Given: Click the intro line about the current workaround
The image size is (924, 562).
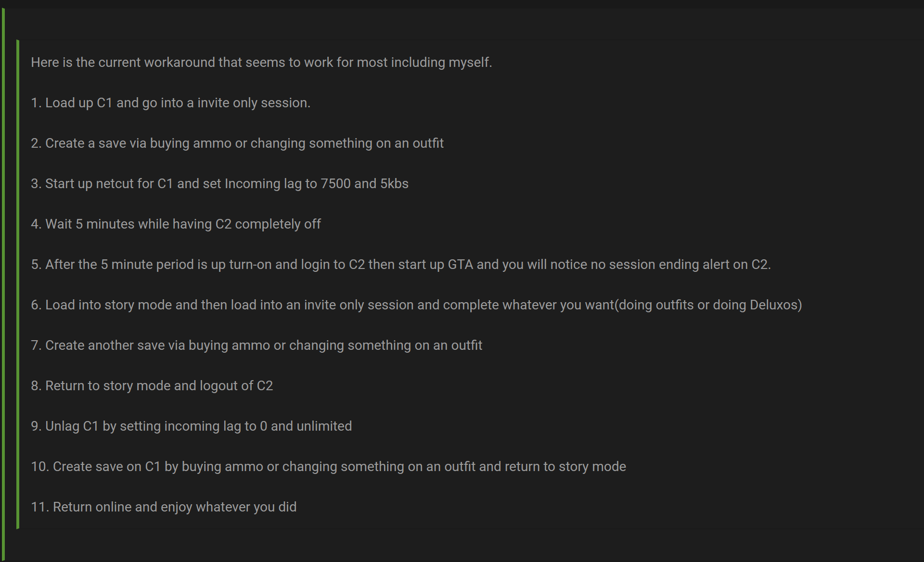Looking at the screenshot, I should pos(261,63).
